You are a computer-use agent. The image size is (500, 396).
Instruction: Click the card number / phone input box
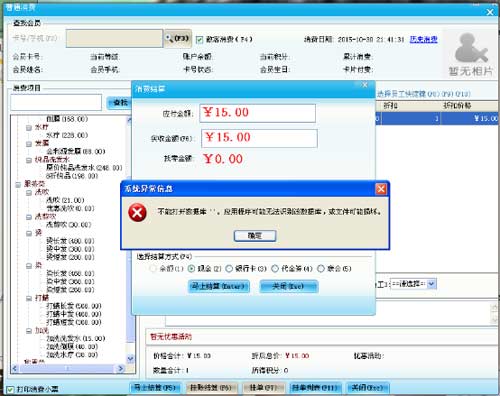click(114, 38)
